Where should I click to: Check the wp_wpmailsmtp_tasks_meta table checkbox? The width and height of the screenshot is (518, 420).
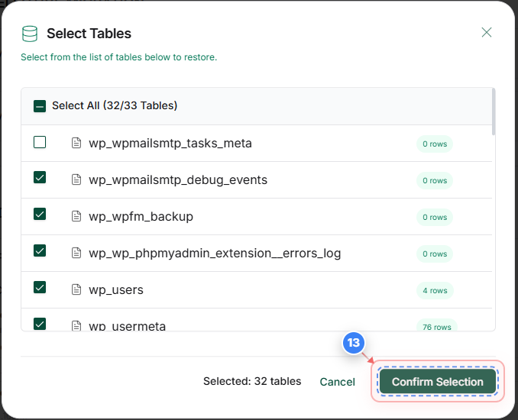tap(40, 142)
